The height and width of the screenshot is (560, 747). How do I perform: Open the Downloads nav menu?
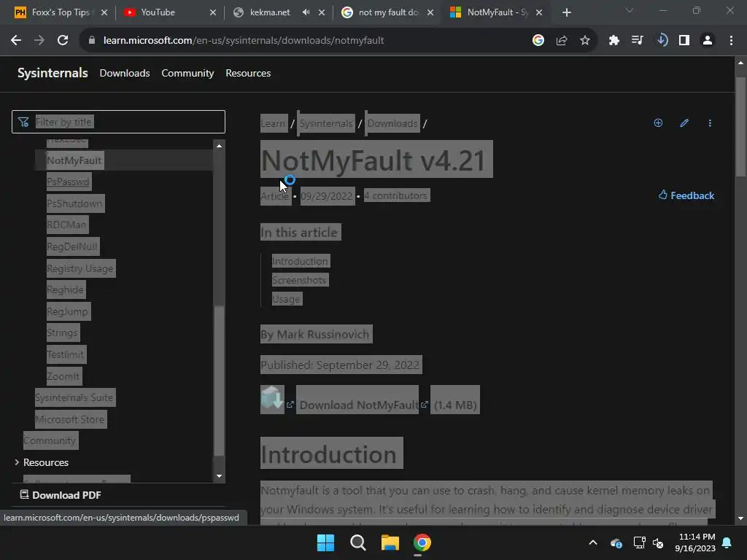(124, 73)
